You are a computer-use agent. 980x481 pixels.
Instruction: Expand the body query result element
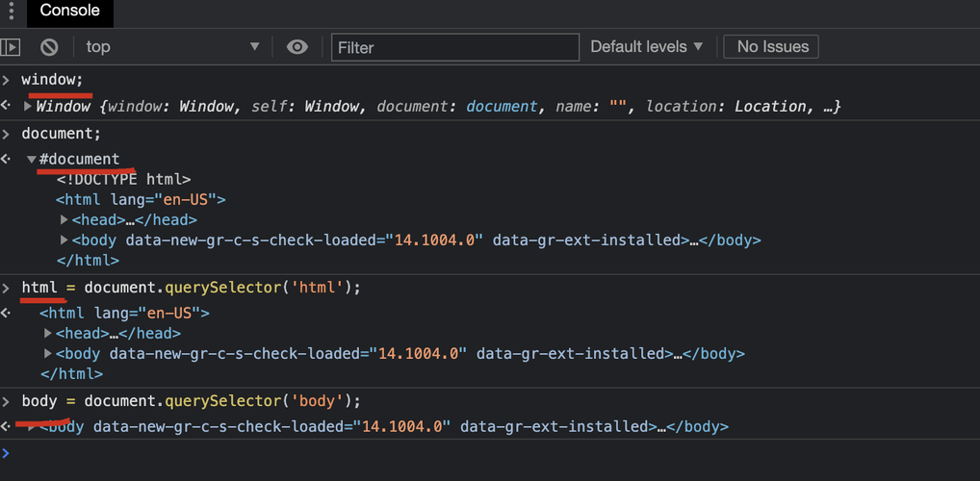pos(31,427)
